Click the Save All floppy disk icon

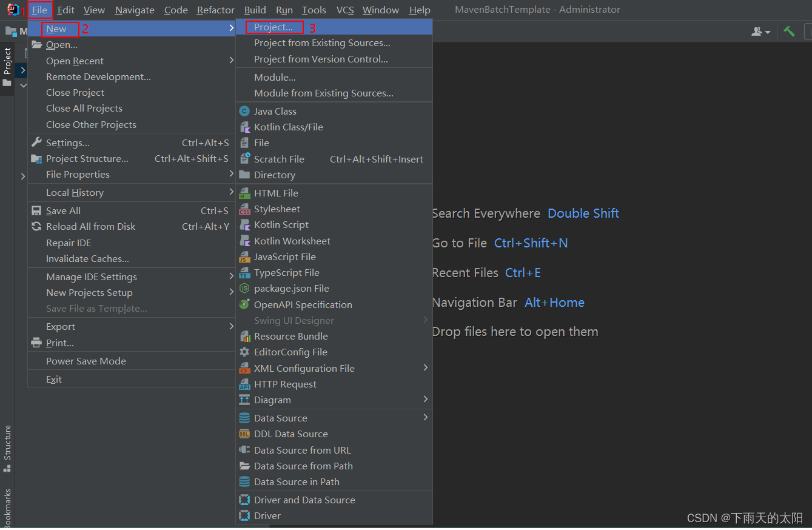[36, 210]
